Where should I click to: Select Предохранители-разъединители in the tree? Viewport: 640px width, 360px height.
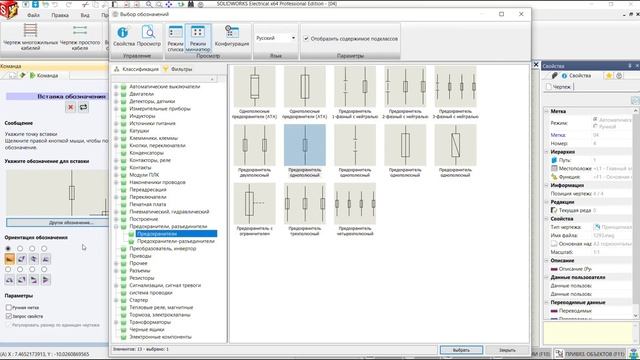pyautogui.click(x=176, y=241)
